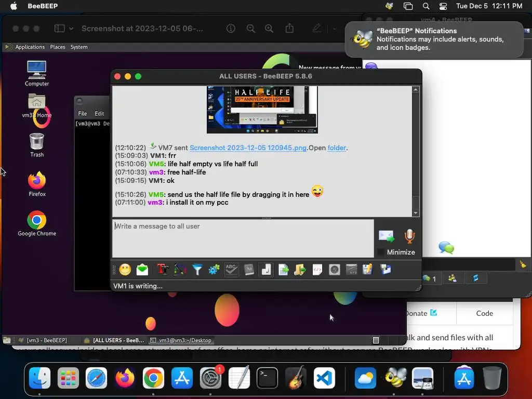Click the Preview share icon
Image resolution: width=532 pixels, height=399 pixels.
[x=289, y=28]
